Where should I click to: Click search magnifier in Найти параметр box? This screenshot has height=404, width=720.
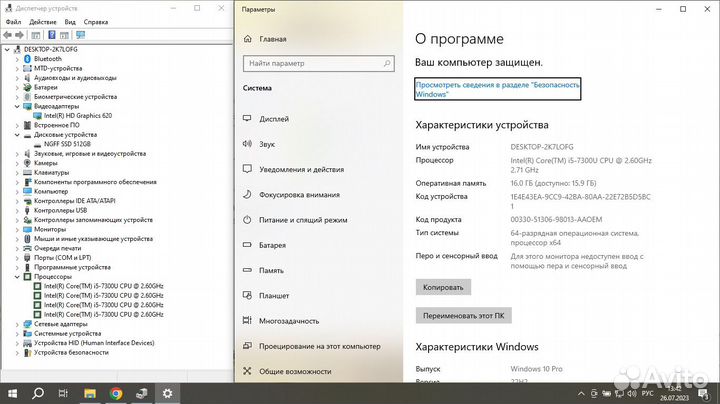tap(387, 63)
